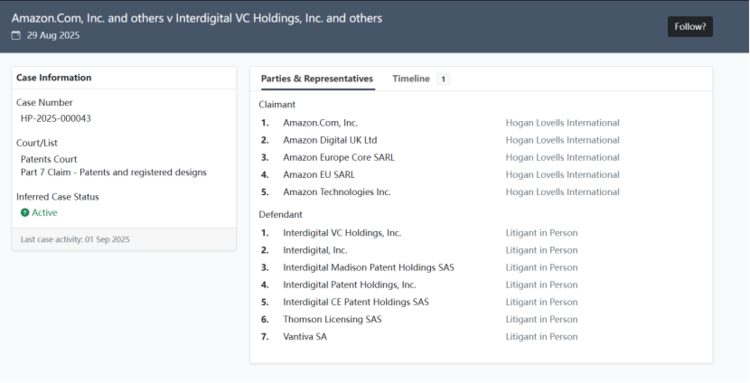
Task: Click case number HP-2025-000043
Action: pos(55,119)
